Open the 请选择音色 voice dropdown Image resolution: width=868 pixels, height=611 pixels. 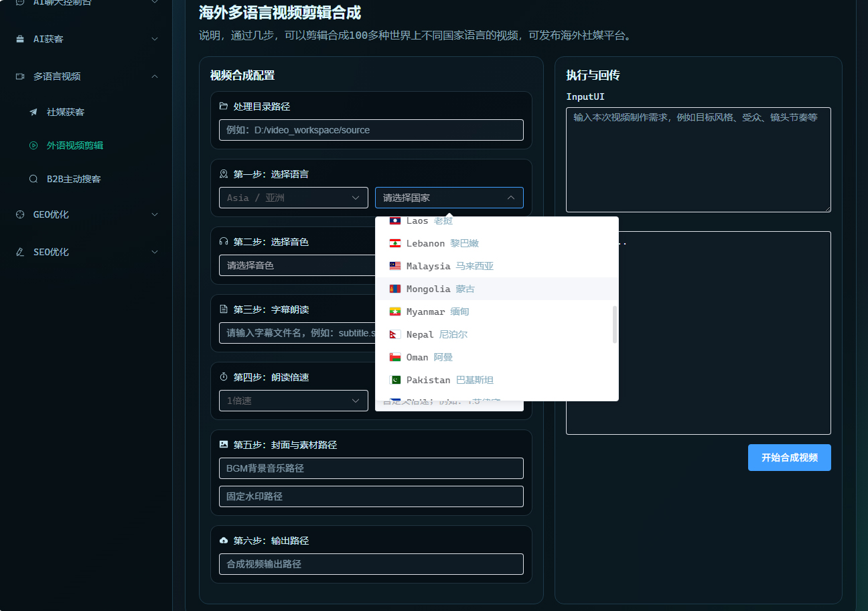(297, 265)
